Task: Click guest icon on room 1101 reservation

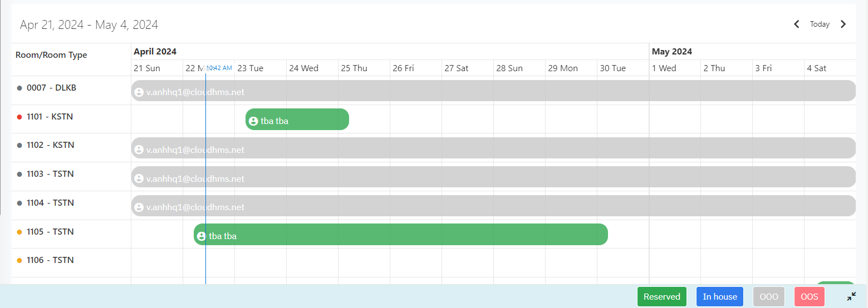Action: click(x=253, y=121)
